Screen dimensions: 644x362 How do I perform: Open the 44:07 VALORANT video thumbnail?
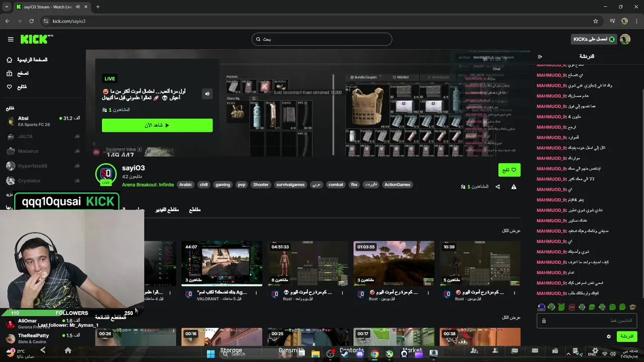click(222, 263)
